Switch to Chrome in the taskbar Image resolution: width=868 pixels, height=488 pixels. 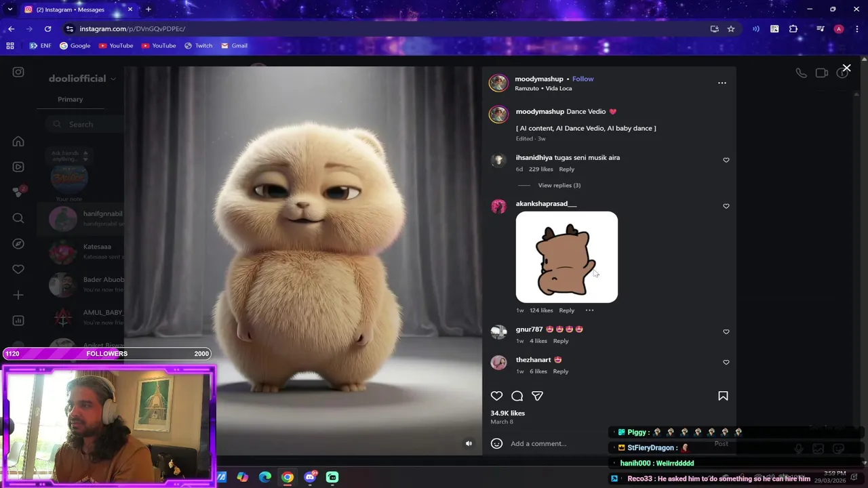(x=288, y=477)
